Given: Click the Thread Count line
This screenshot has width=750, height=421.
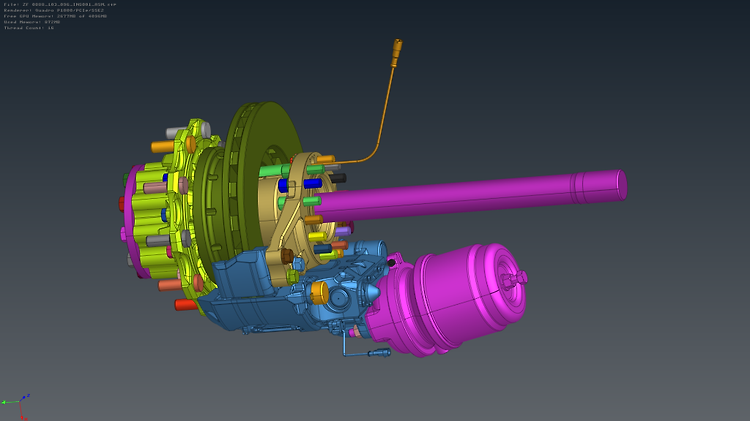Looking at the screenshot, I should point(29,28).
